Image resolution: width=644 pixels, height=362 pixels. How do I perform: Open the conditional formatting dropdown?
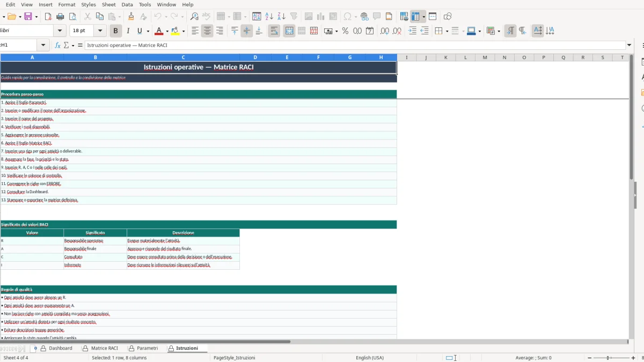tap(499, 31)
